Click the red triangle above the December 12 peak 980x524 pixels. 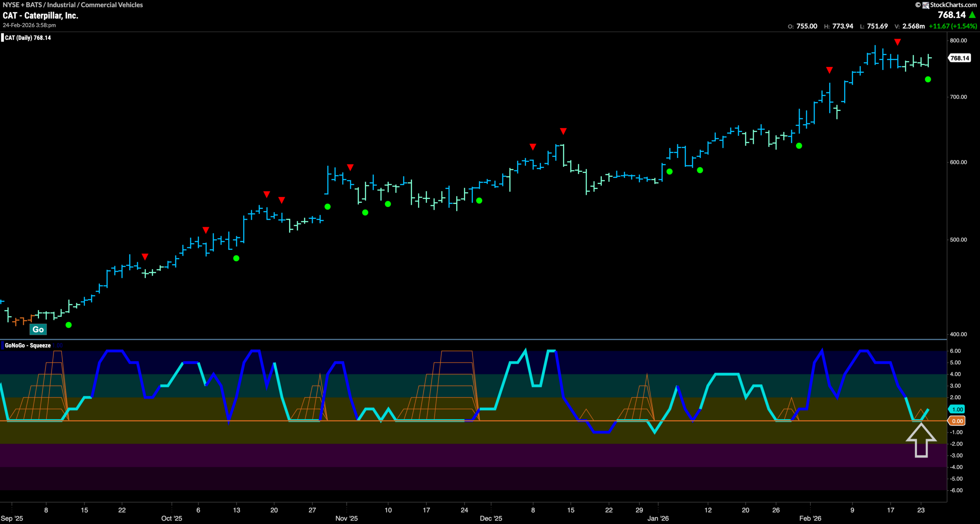(x=563, y=131)
